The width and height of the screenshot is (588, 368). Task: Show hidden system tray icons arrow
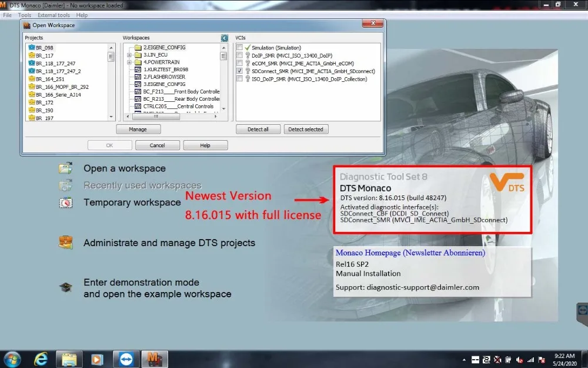point(465,360)
